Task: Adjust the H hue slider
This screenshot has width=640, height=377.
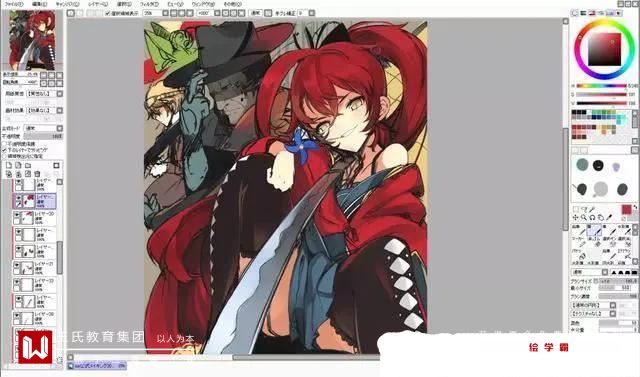Action: [x=601, y=86]
